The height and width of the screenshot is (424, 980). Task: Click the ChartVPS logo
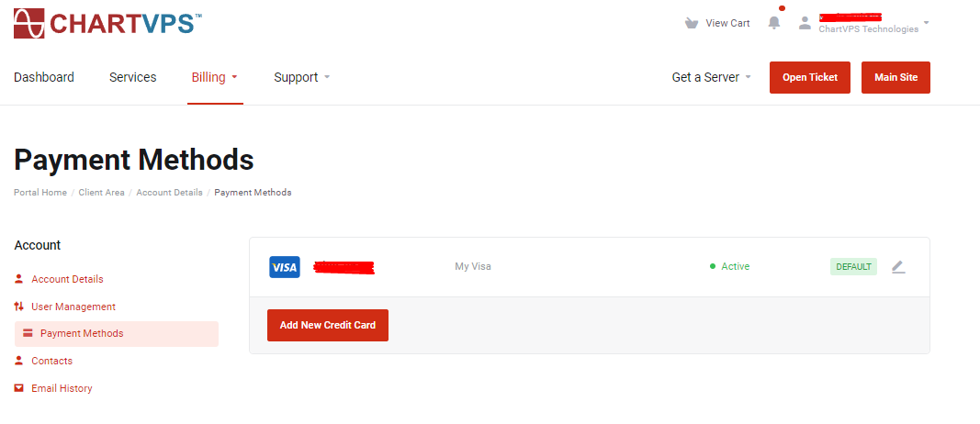click(x=107, y=23)
